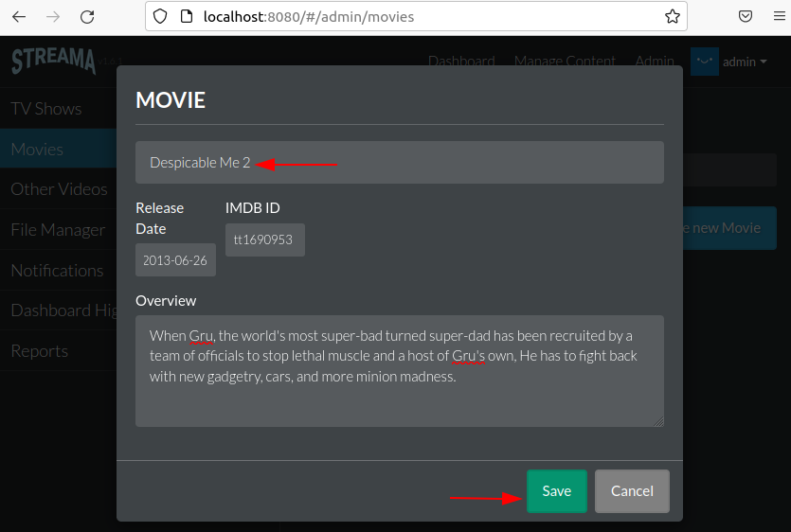Open the Manage Content nav item
Viewport: 791px width, 532px height.
(x=565, y=61)
